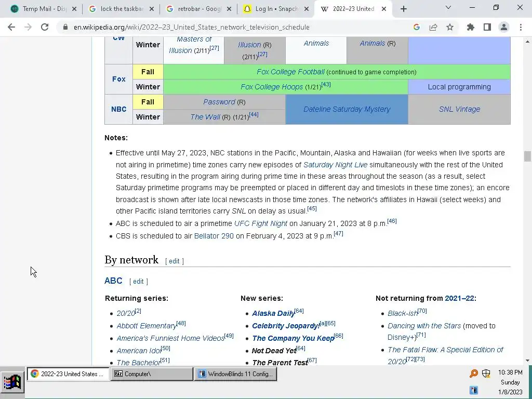The width and height of the screenshot is (532, 399).
Task: Click scrollbar up arrow
Action: (x=527, y=42)
